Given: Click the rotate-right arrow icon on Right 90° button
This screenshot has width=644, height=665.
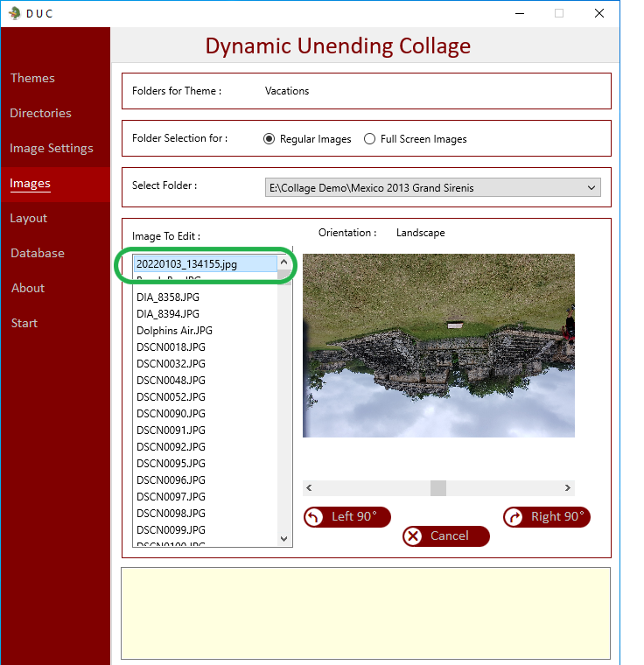Looking at the screenshot, I should [514, 517].
